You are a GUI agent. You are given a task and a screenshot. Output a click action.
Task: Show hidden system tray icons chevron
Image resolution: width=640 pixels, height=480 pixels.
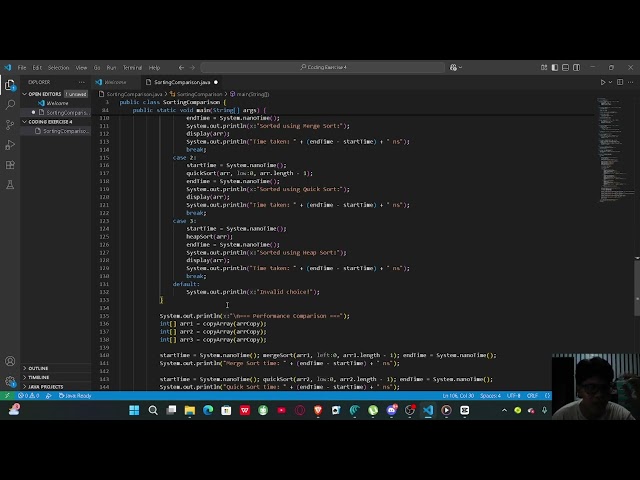click(x=504, y=410)
